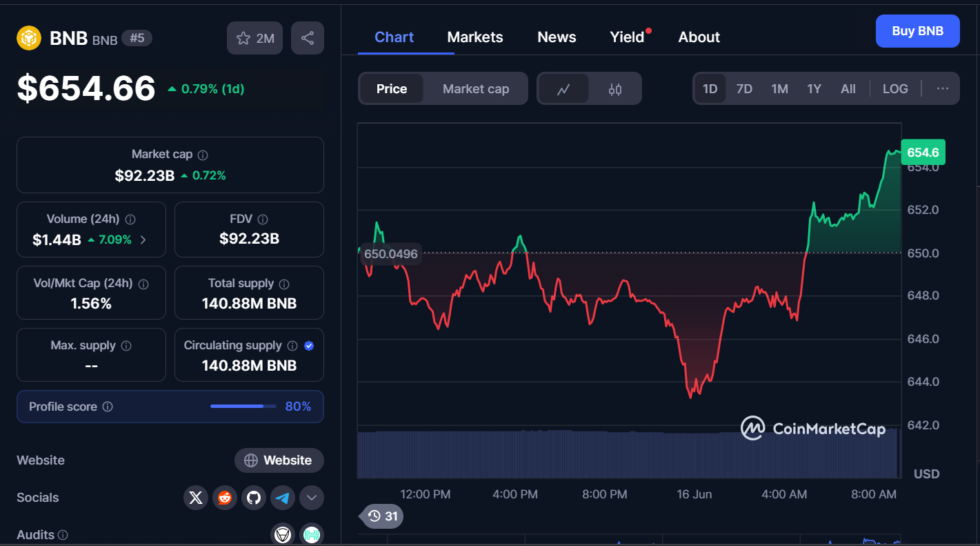Open the official Website button

click(279, 460)
